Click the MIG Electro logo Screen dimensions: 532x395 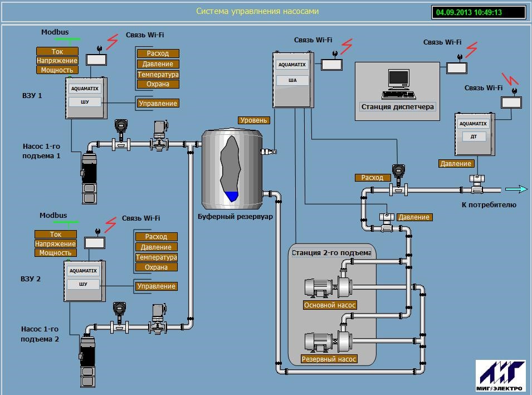tap(500, 376)
